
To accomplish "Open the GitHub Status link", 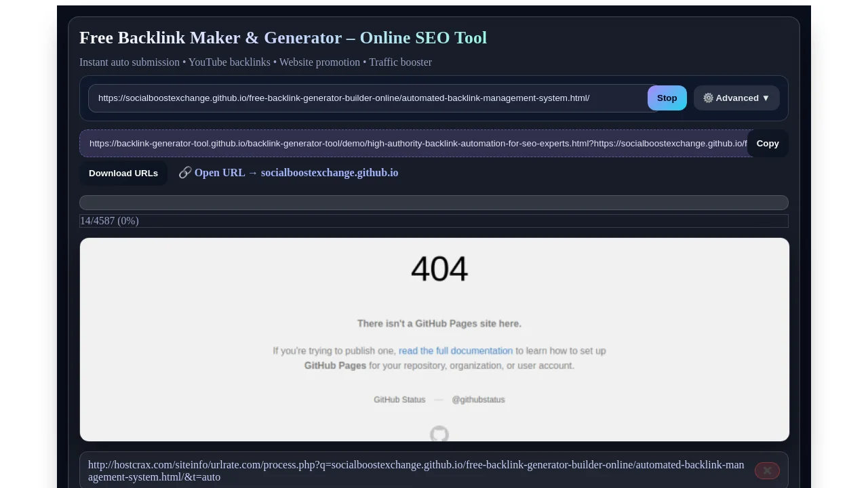I will (x=399, y=400).
